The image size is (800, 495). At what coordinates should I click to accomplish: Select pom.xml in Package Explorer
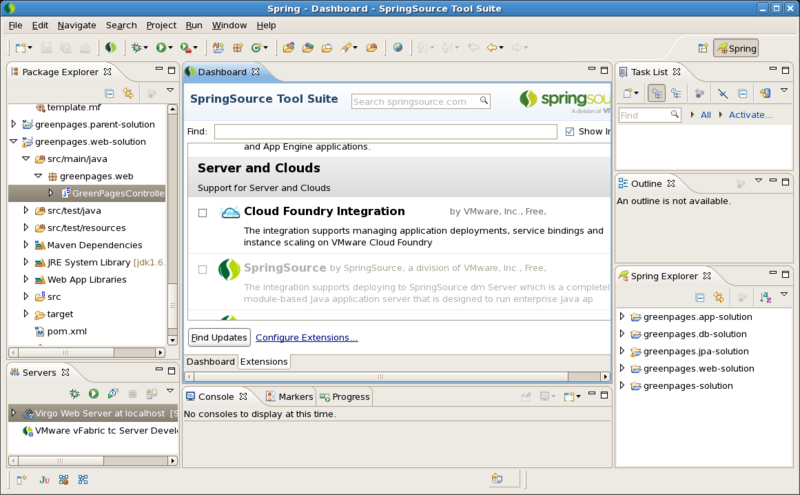pyautogui.click(x=67, y=331)
